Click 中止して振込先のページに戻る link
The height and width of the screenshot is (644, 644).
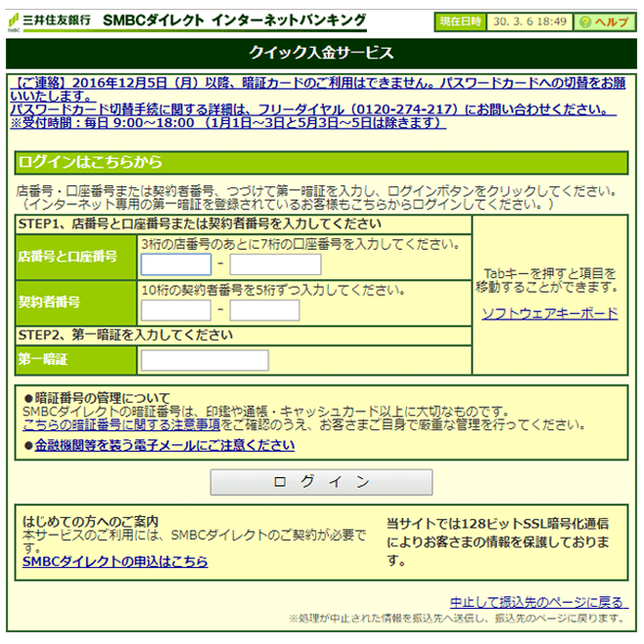539,602
